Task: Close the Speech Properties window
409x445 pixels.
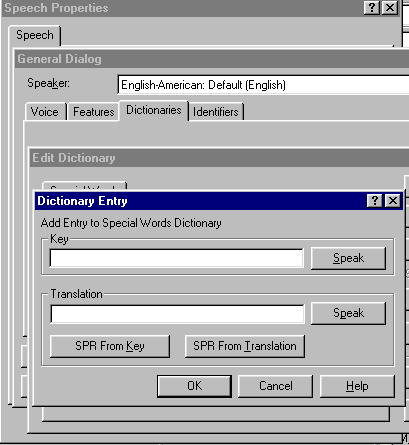Action: coord(390,7)
